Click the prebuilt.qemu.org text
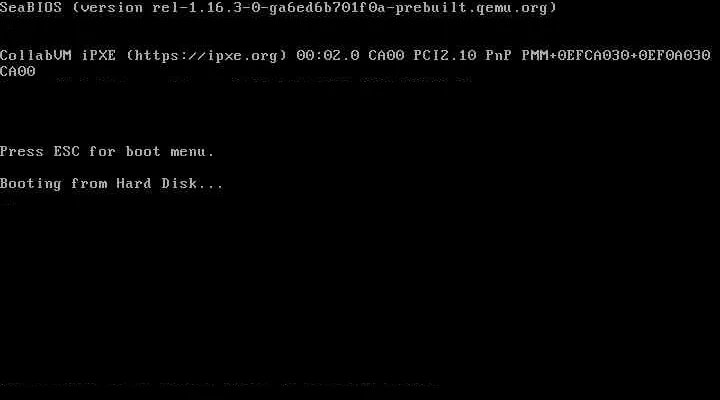720x400 pixels. (471, 8)
